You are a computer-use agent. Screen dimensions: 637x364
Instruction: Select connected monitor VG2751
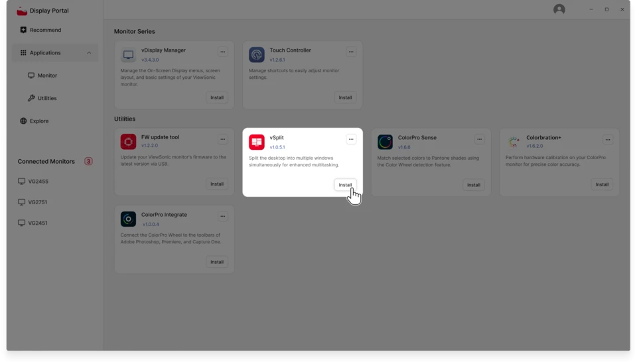click(x=38, y=202)
